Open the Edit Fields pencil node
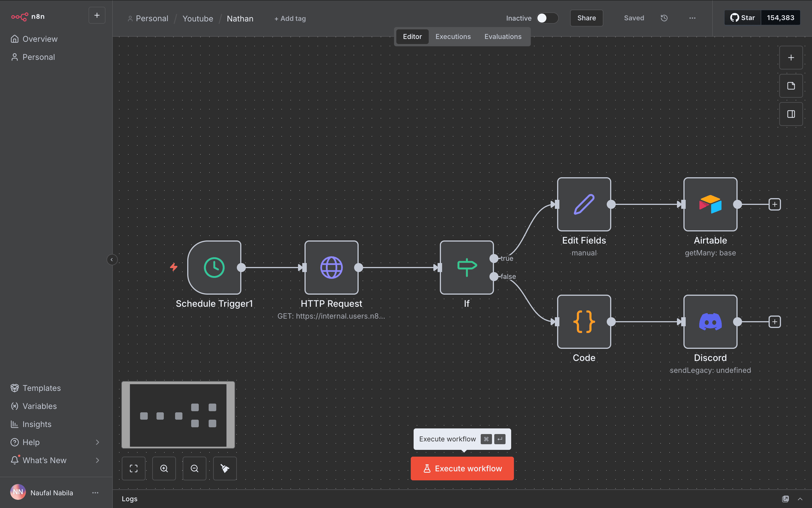 pos(584,204)
